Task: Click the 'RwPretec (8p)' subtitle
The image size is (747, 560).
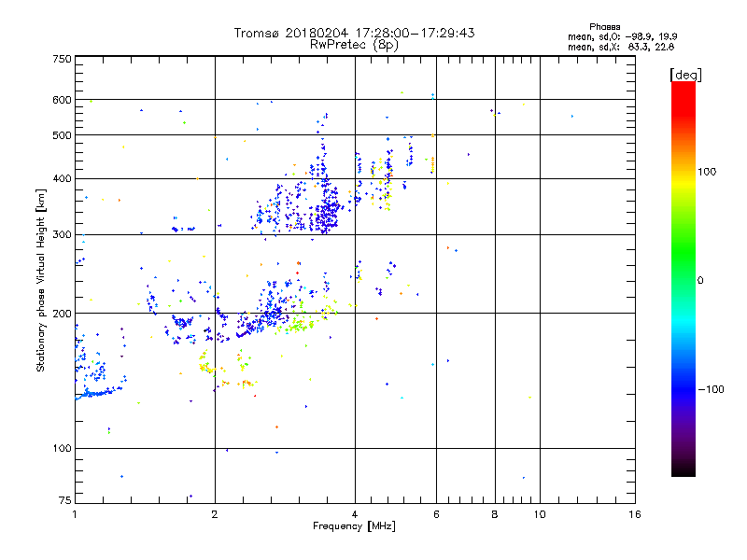Action: click(354, 45)
